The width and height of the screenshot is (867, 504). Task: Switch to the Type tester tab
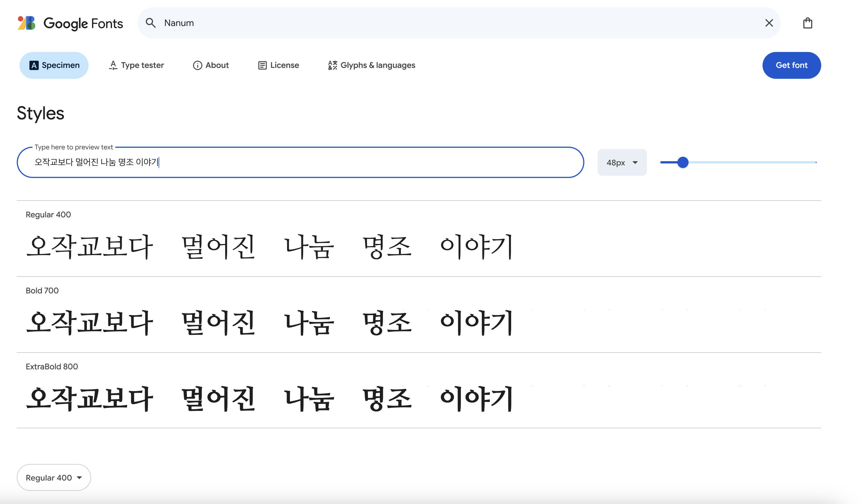[142, 65]
